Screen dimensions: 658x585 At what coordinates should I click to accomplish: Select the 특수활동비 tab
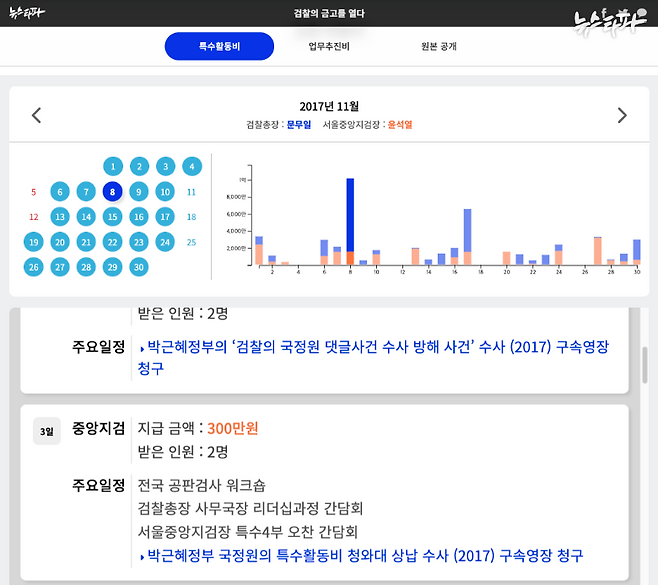pos(219,46)
